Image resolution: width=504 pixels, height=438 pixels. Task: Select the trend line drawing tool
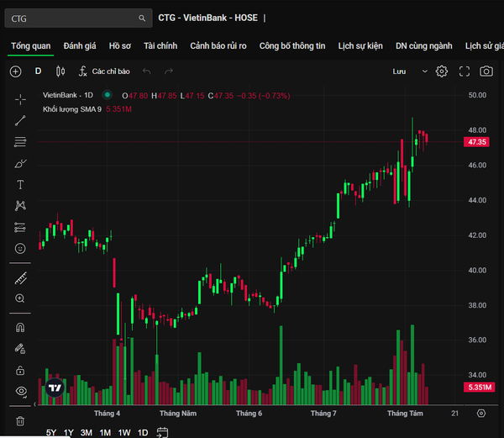pos(20,120)
